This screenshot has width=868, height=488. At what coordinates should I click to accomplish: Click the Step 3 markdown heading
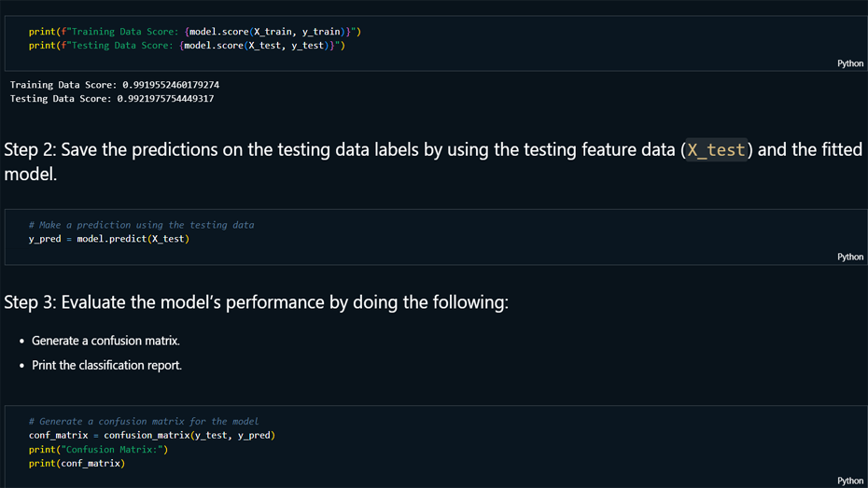coord(256,302)
